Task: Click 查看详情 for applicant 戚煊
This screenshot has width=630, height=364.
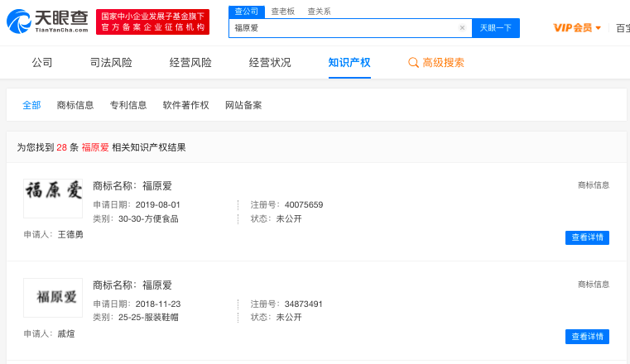Action: pyautogui.click(x=587, y=337)
